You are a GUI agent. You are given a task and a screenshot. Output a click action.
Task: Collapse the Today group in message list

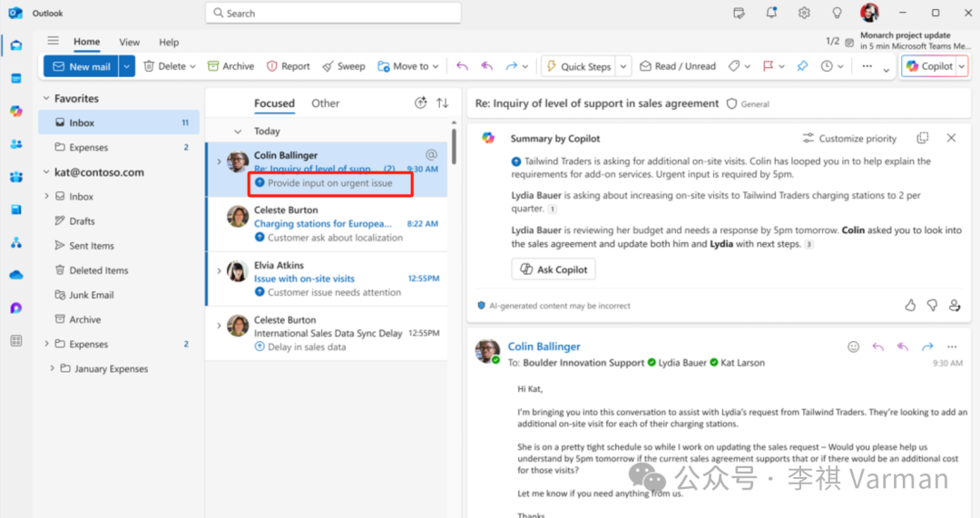click(238, 132)
